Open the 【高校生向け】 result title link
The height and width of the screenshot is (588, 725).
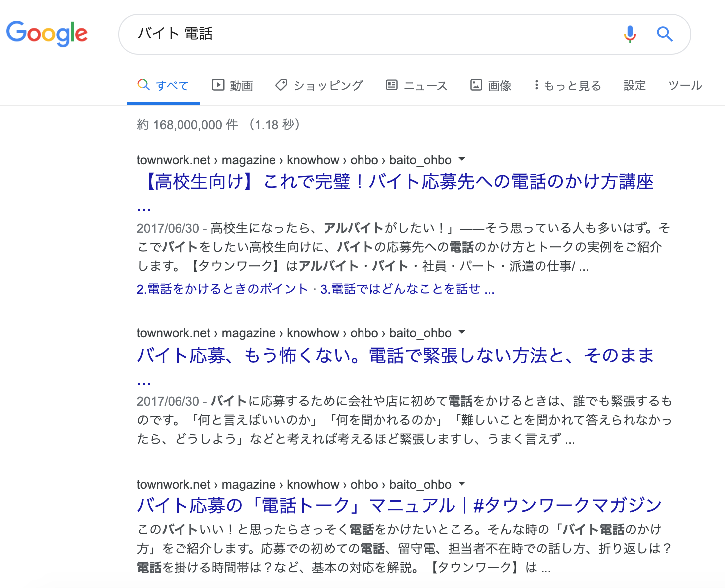(398, 182)
